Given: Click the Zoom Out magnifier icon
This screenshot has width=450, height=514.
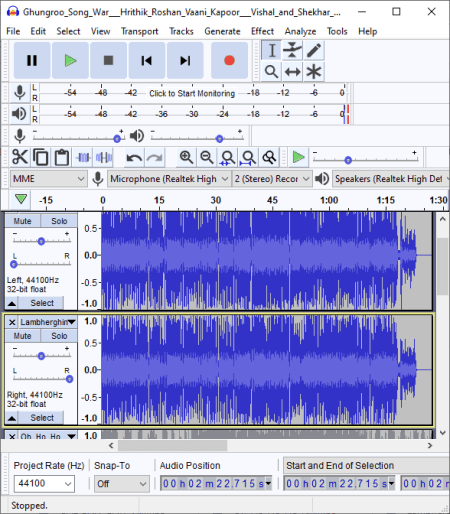Looking at the screenshot, I should click(x=207, y=157).
